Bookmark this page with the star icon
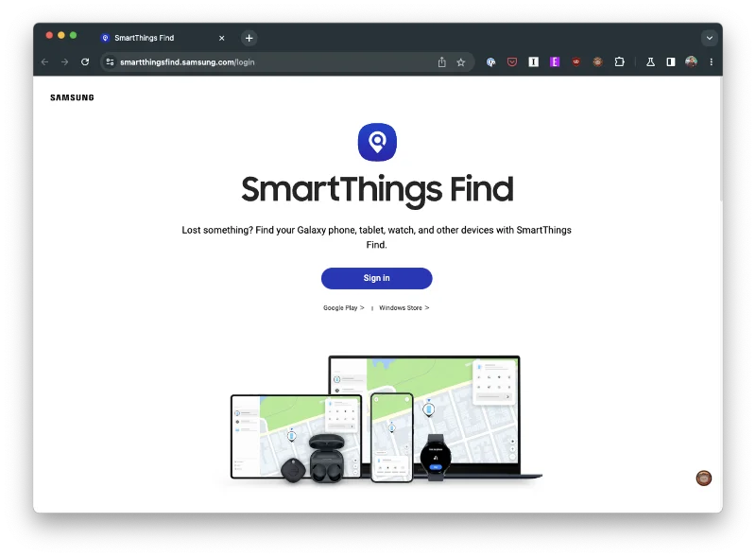756x557 pixels. pyautogui.click(x=461, y=62)
